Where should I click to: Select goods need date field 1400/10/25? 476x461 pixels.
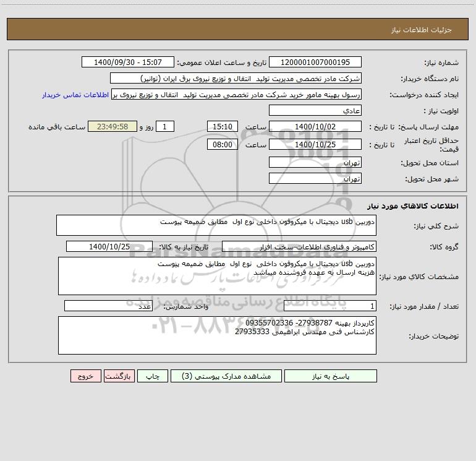(x=109, y=246)
